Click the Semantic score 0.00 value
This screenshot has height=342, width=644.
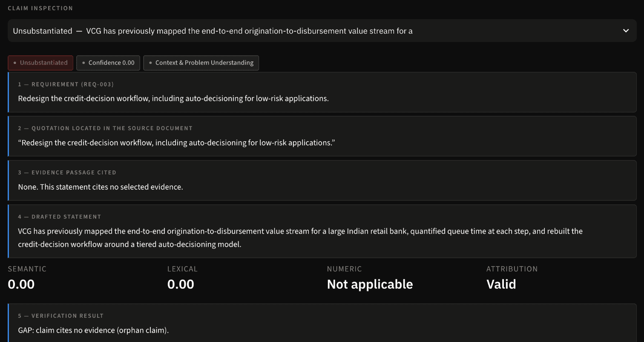pyautogui.click(x=21, y=284)
